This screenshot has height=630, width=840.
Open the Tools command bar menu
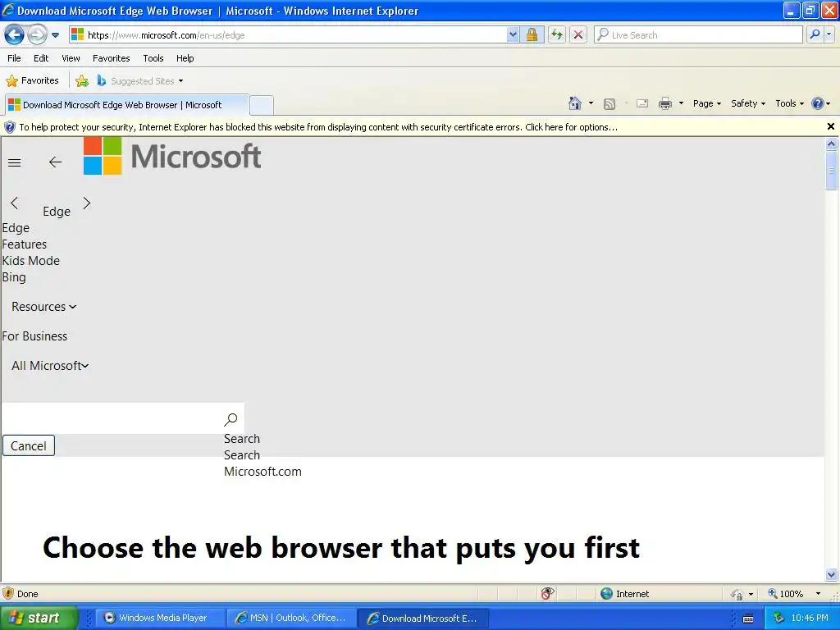point(789,103)
